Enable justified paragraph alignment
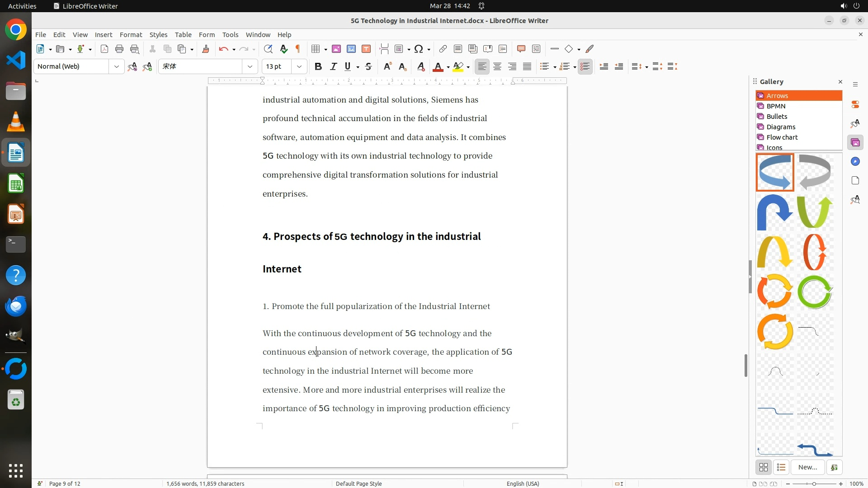Viewport: 868px width, 488px height. click(x=527, y=67)
